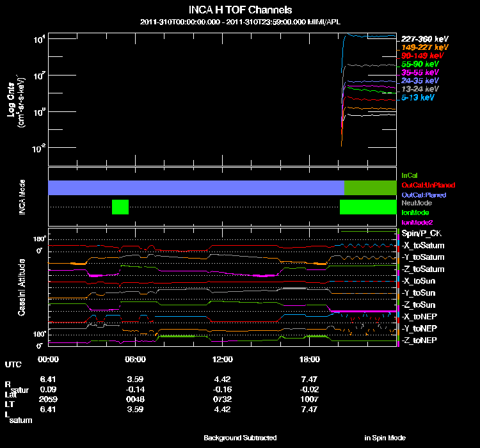This screenshot has width=480, height=448.
Task: Click the -Z_toNEP attitude label
Action: pos(419,340)
